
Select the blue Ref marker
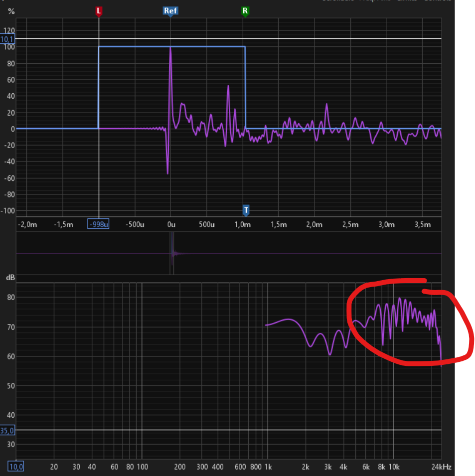pos(170,11)
